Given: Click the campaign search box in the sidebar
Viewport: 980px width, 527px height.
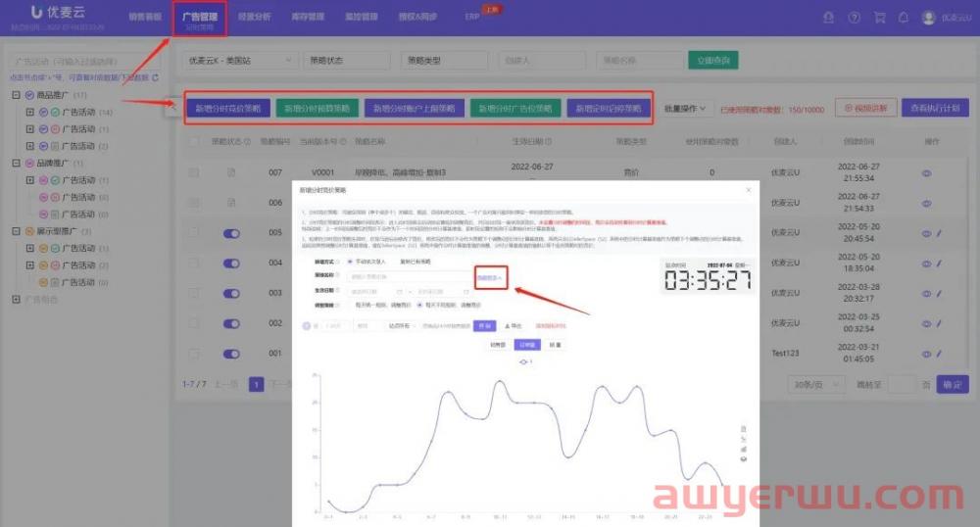Looking at the screenshot, I should (83, 62).
